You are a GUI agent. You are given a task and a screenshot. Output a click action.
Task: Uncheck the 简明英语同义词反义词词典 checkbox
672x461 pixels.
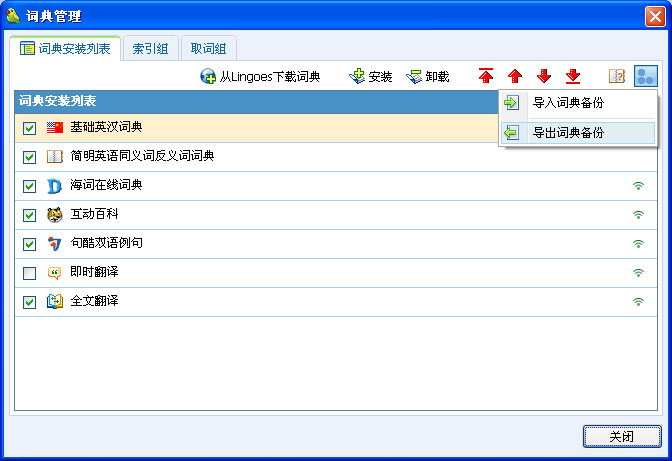tap(29, 157)
